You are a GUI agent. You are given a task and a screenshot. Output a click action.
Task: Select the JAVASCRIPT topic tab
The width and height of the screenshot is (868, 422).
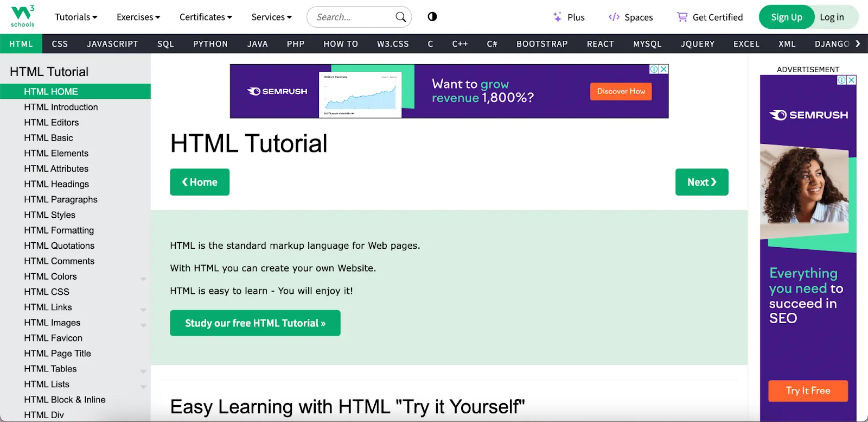[x=112, y=43]
